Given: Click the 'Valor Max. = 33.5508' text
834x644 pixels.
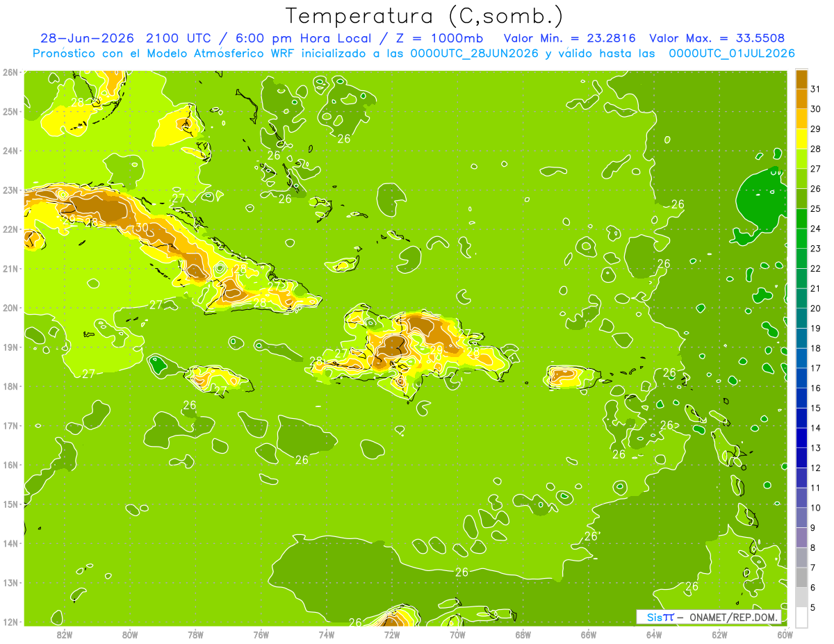Looking at the screenshot, I should pyautogui.click(x=717, y=38).
